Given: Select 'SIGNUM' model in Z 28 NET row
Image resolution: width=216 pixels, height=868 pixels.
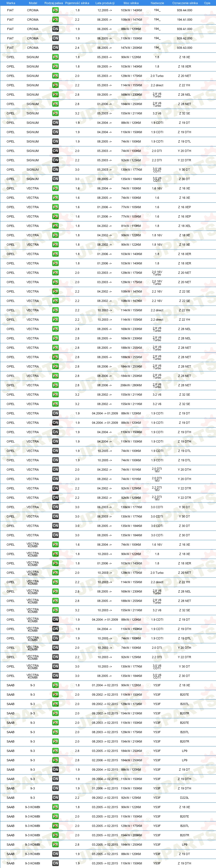Looking at the screenshot, I should click(33, 104).
